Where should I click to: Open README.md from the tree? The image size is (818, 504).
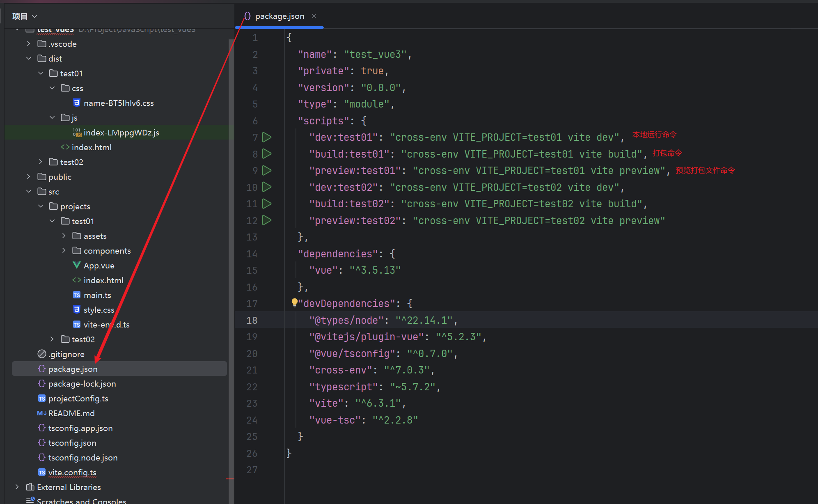[71, 413]
